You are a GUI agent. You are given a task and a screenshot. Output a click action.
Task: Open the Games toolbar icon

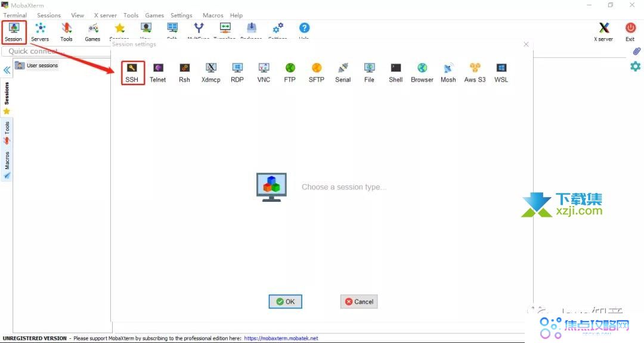(x=92, y=32)
